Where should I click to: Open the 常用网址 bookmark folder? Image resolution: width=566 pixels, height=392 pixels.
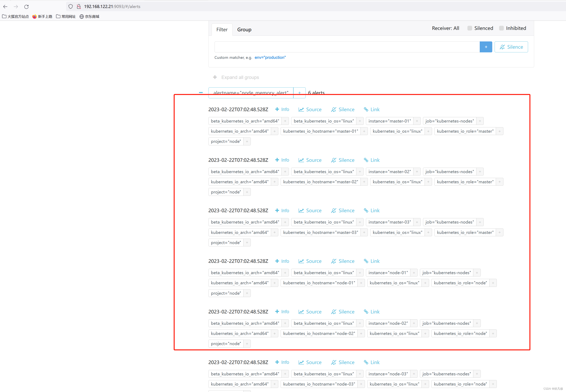[66, 16]
